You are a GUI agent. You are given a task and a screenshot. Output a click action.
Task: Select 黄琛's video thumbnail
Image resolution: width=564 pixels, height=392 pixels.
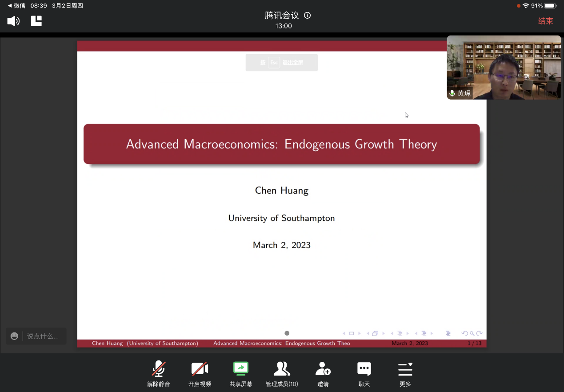point(504,68)
